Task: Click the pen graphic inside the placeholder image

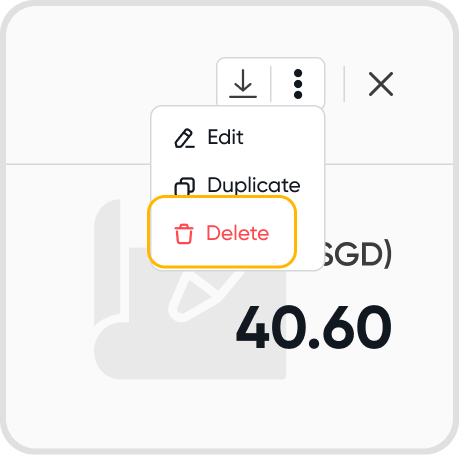Action: pyautogui.click(x=205, y=295)
